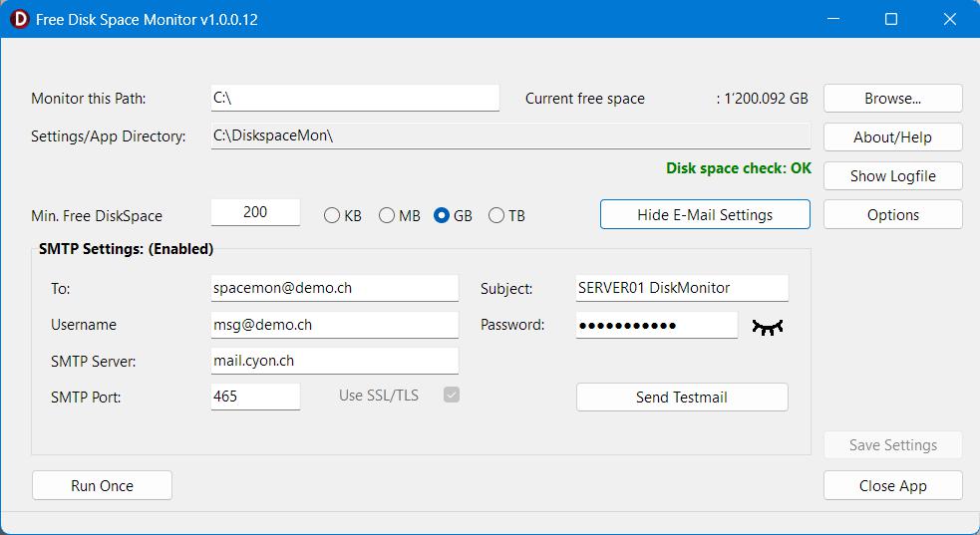The width and height of the screenshot is (980, 535).
Task: Click the app logo icon in title bar
Action: pos(18,19)
